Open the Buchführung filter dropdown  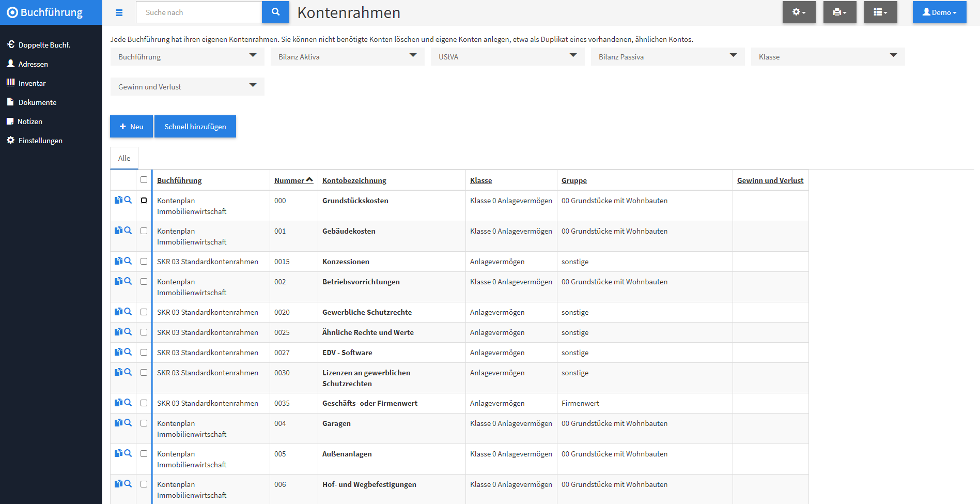pos(188,56)
